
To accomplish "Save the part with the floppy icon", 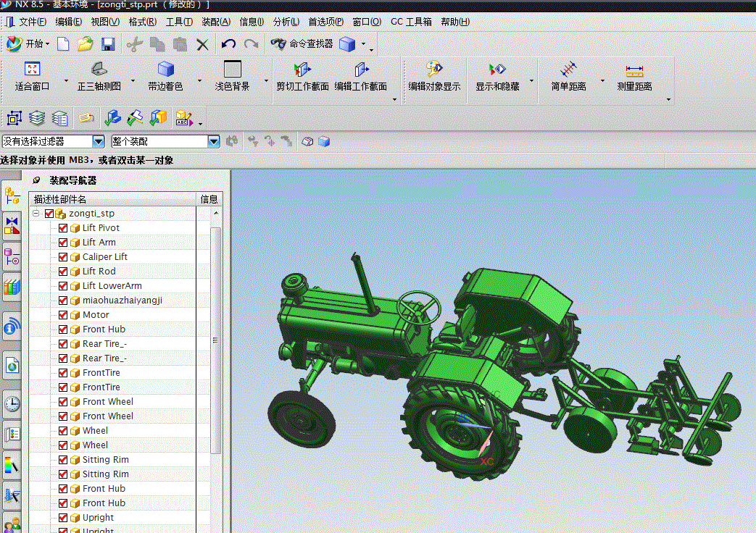I will tap(108, 44).
